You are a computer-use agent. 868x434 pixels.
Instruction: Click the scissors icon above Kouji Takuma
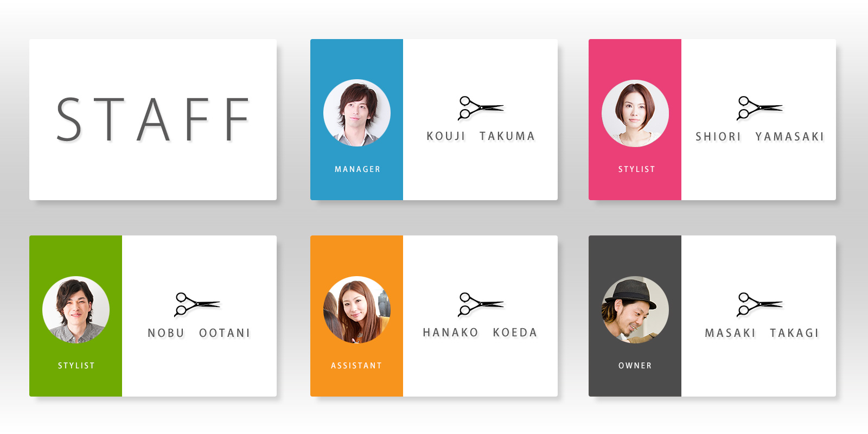[x=481, y=108]
